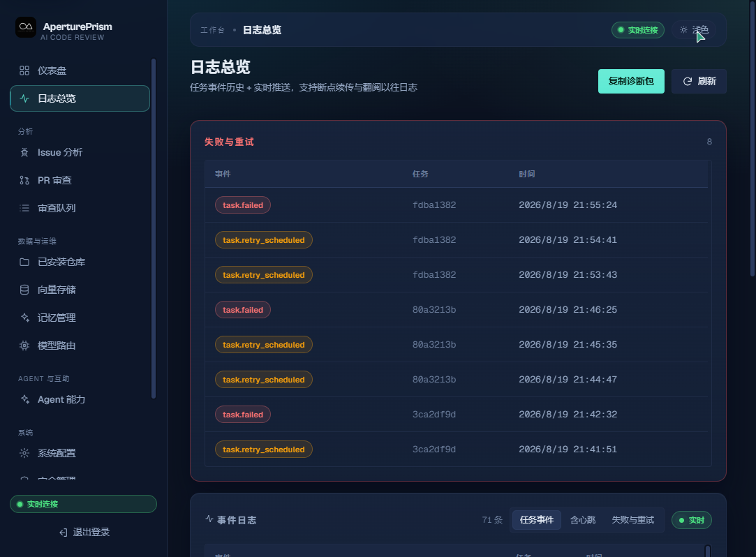This screenshot has height=557, width=756.
Task: Go to PR 审查 via branch icon
Action: pyautogui.click(x=24, y=180)
